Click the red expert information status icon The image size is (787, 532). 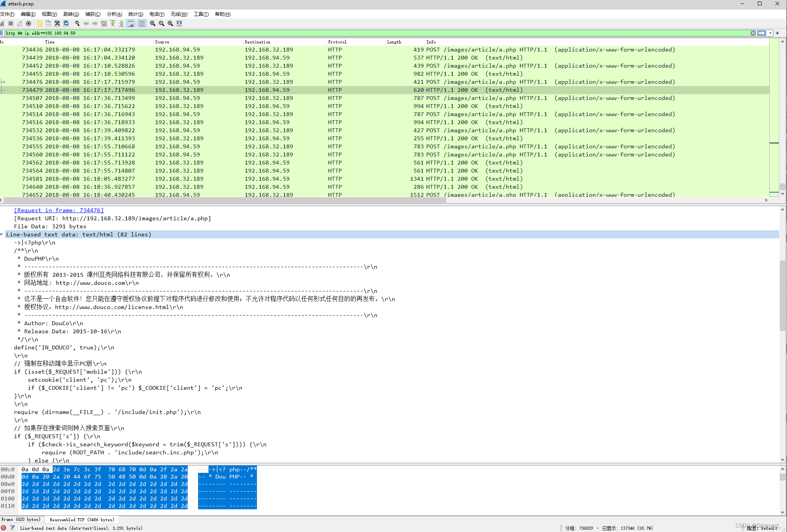click(3, 528)
